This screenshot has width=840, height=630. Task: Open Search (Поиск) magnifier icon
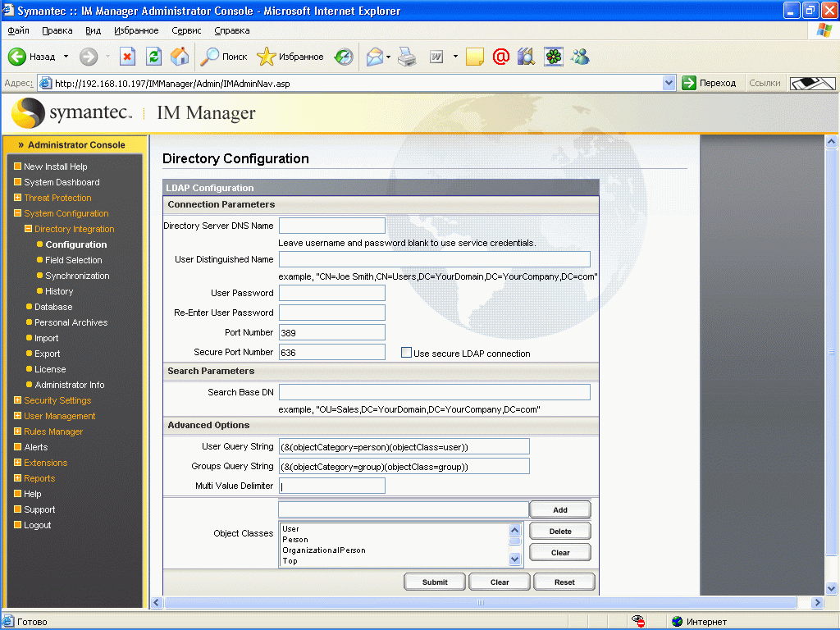point(209,57)
